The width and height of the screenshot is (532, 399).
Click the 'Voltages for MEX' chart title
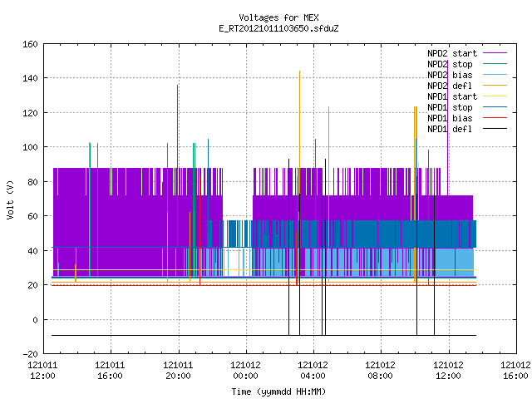(278, 17)
